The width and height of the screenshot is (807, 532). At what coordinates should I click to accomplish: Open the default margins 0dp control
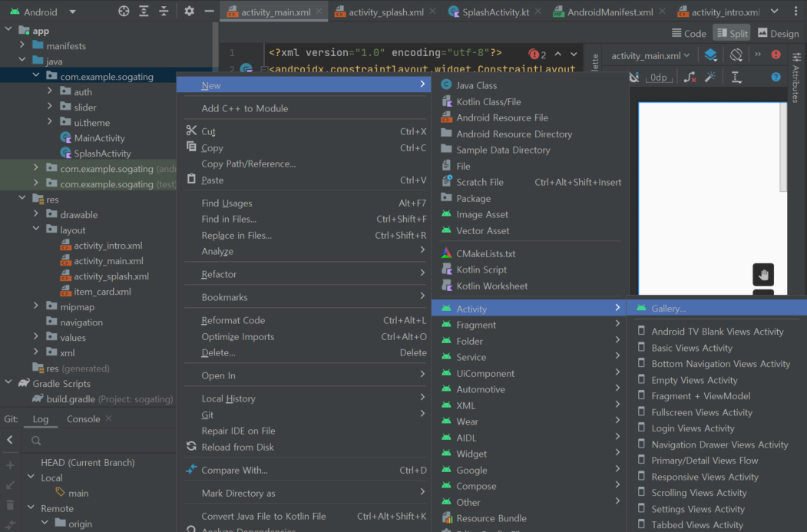(x=659, y=78)
